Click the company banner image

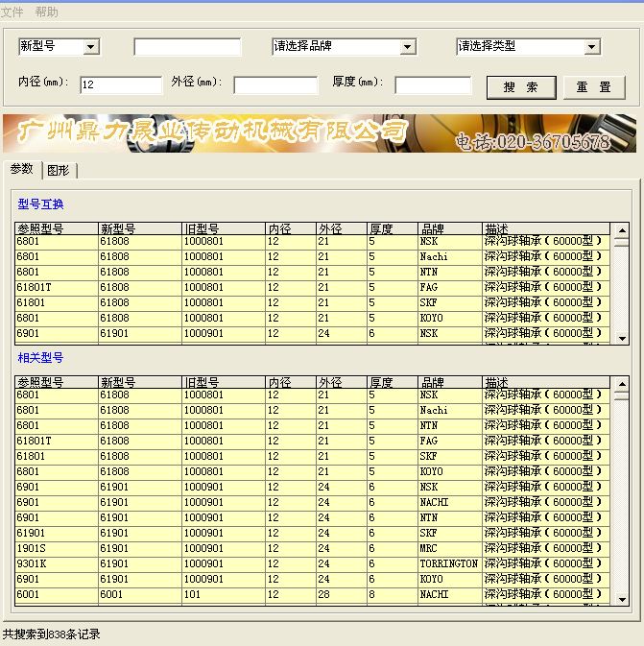click(x=321, y=133)
